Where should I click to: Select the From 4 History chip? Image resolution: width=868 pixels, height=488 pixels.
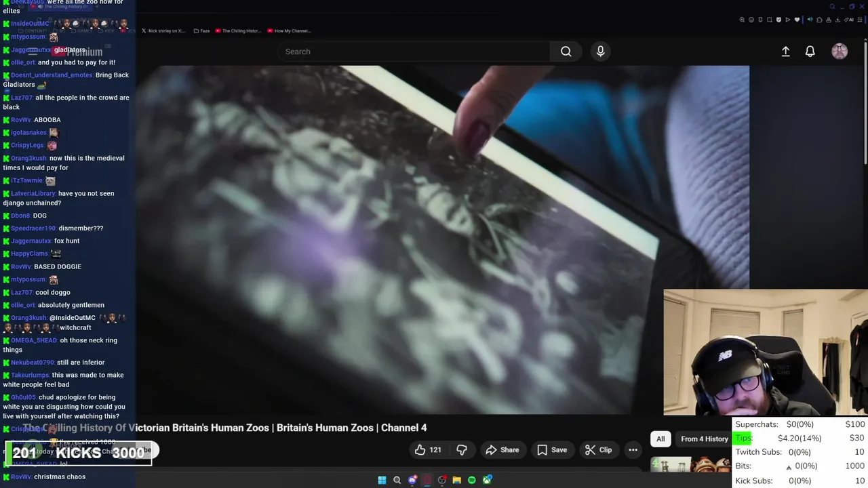(705, 439)
